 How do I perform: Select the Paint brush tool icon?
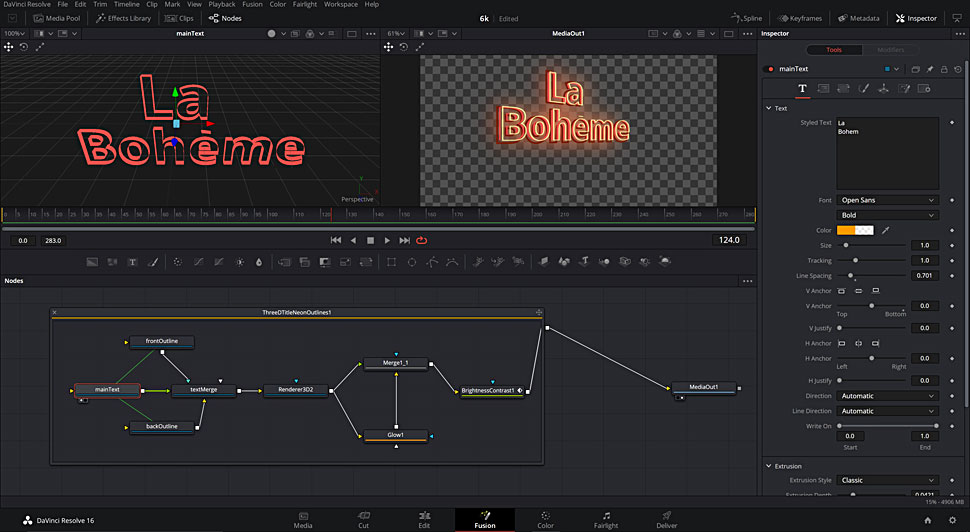tap(153, 262)
